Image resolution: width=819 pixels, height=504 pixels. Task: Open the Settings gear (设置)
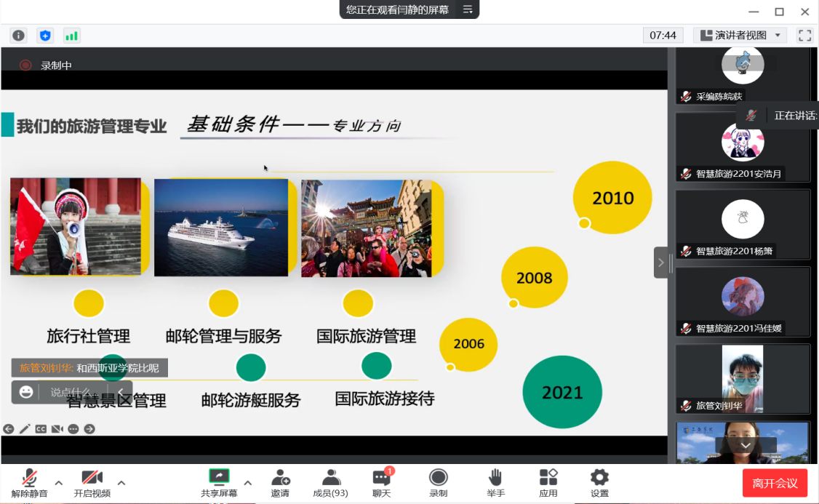(x=599, y=483)
